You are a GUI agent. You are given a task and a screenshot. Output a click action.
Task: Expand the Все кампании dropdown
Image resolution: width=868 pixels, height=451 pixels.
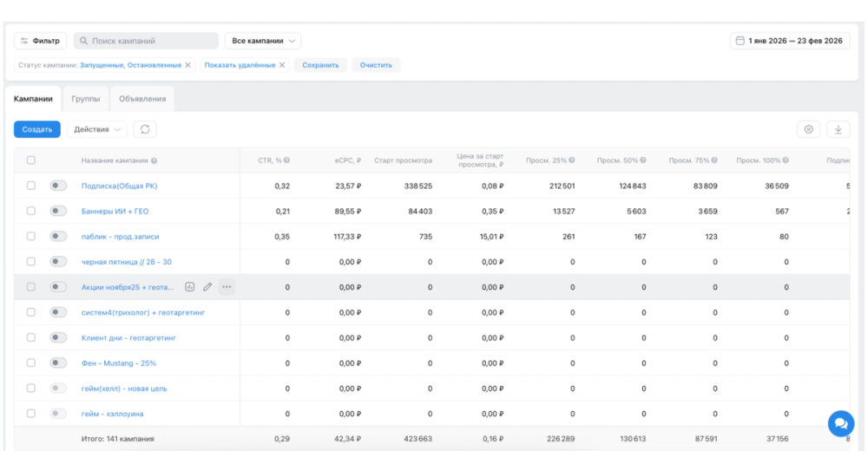[263, 41]
